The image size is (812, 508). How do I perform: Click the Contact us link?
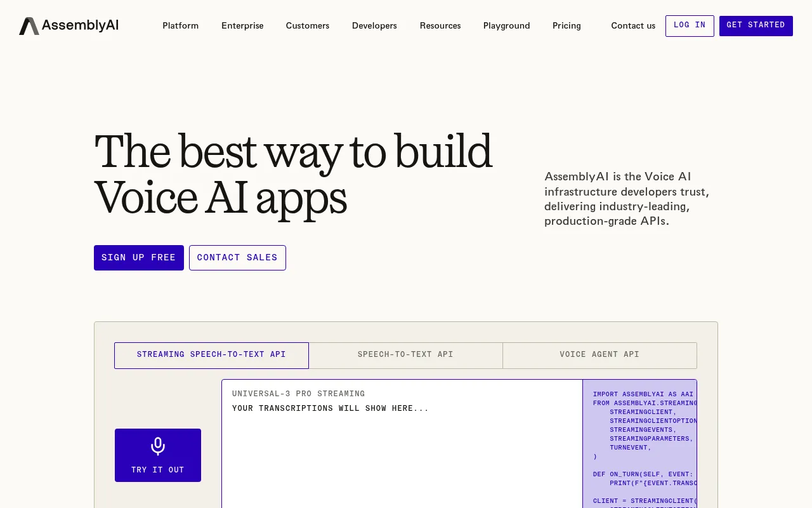coord(633,26)
